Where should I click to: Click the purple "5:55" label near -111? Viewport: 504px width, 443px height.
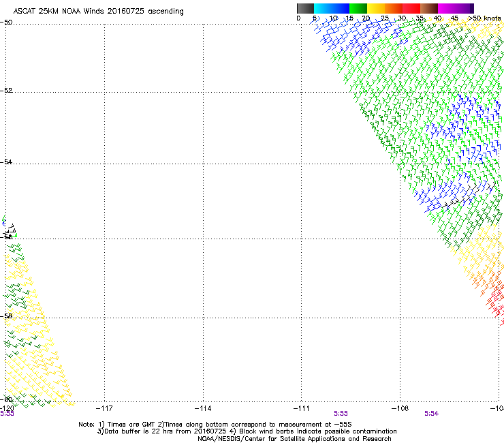click(341, 414)
